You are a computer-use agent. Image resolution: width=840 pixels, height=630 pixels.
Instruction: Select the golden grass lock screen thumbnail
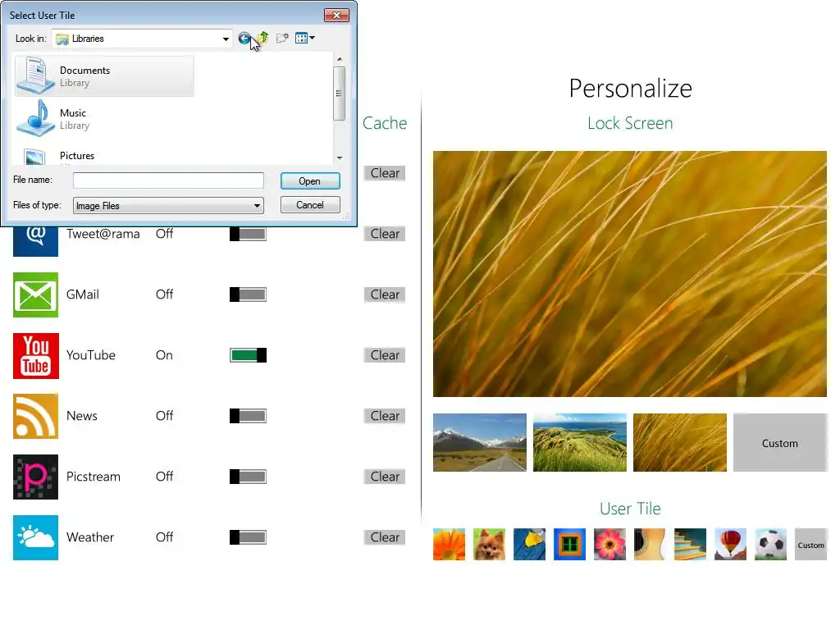(x=680, y=442)
